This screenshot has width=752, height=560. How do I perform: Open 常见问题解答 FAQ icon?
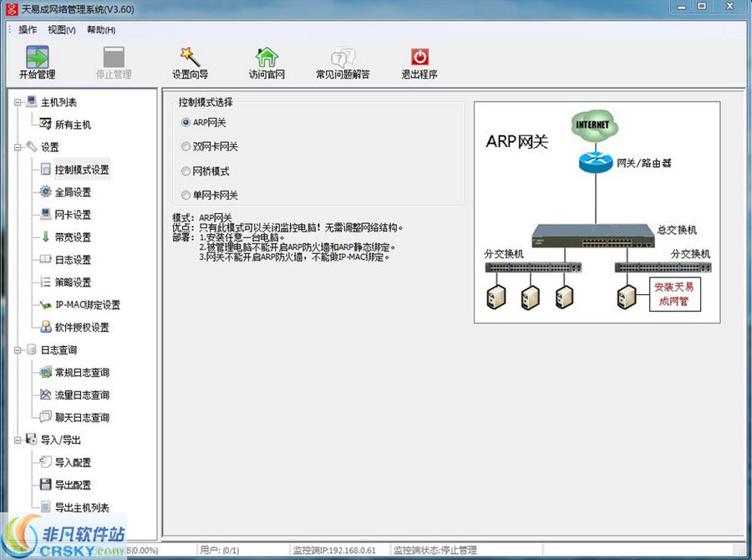click(343, 58)
